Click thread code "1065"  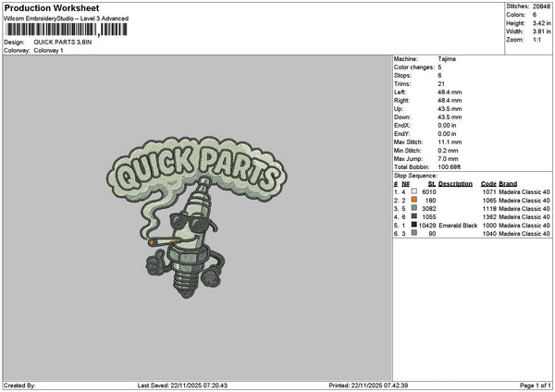tap(489, 201)
